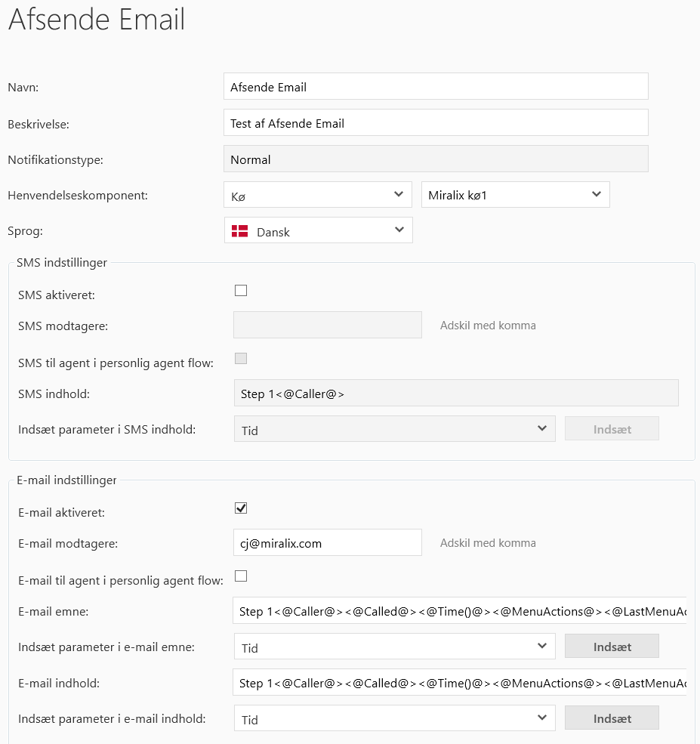Click the Beskrivelse text field
This screenshot has height=744, width=700.
click(436, 122)
